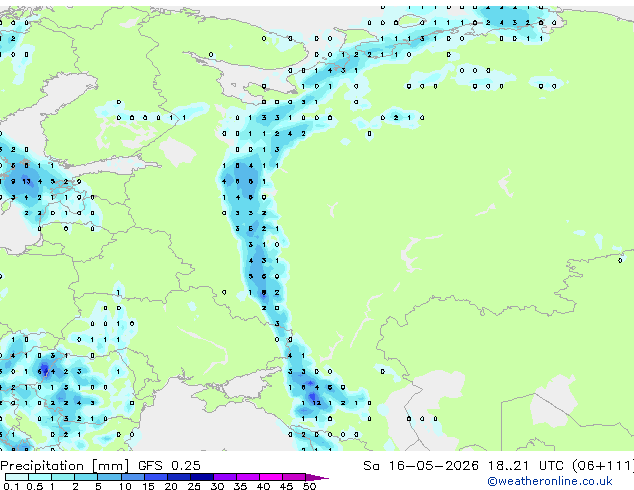Screen dimensions: 634x490
Task: Click the 'Precipitation [mm]' title text
Action: point(65,466)
